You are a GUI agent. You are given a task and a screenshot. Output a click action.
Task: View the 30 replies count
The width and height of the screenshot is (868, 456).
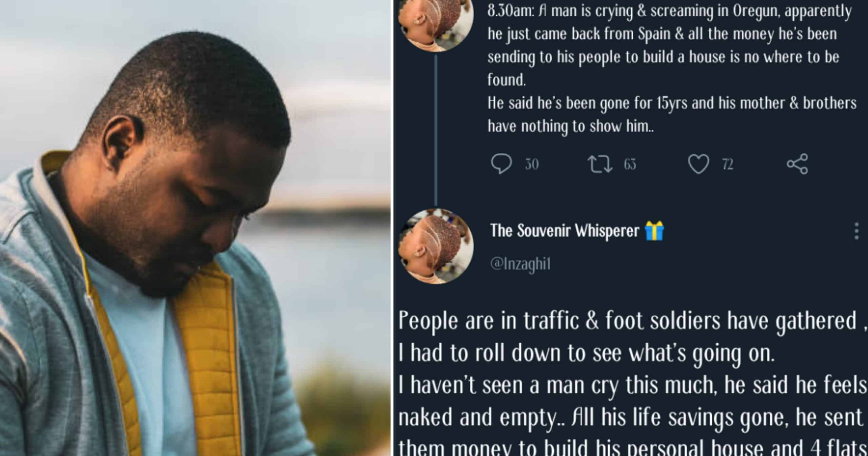[x=532, y=165]
